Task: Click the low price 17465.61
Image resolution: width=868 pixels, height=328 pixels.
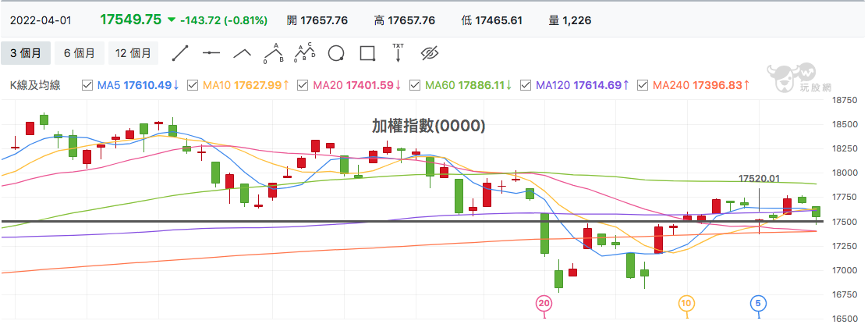Action: click(x=499, y=20)
